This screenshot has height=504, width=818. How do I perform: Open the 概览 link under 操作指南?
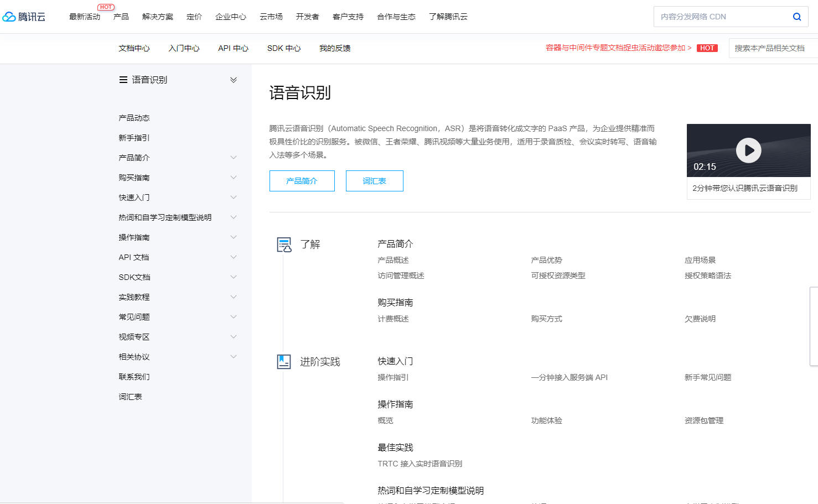(385, 420)
